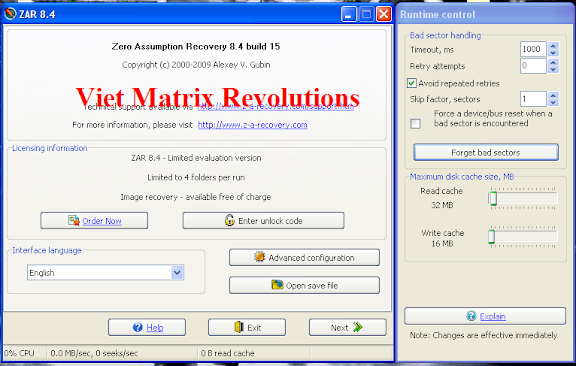The width and height of the screenshot is (576, 366).
Task: Increase Retry attempts with the up arrow
Action: point(553,62)
